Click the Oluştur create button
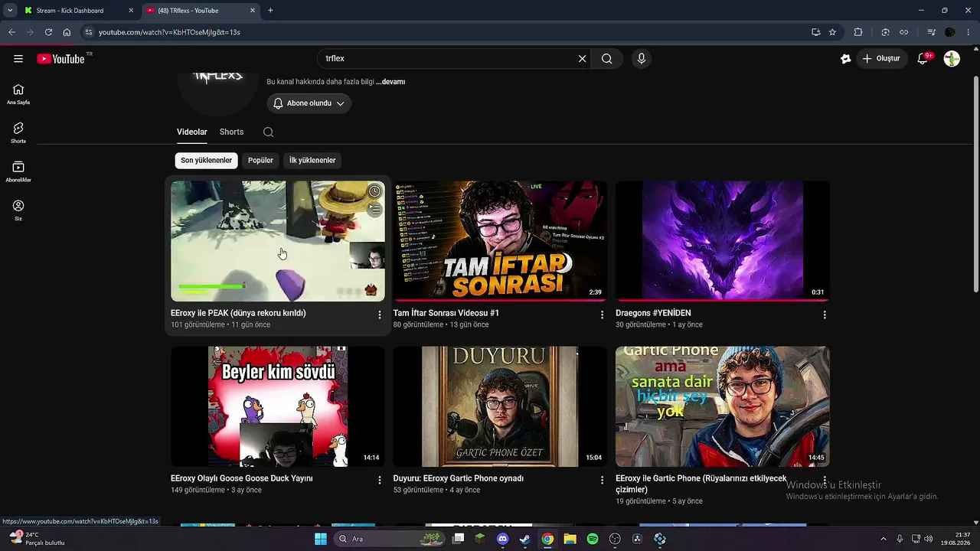The image size is (980, 551). [880, 59]
